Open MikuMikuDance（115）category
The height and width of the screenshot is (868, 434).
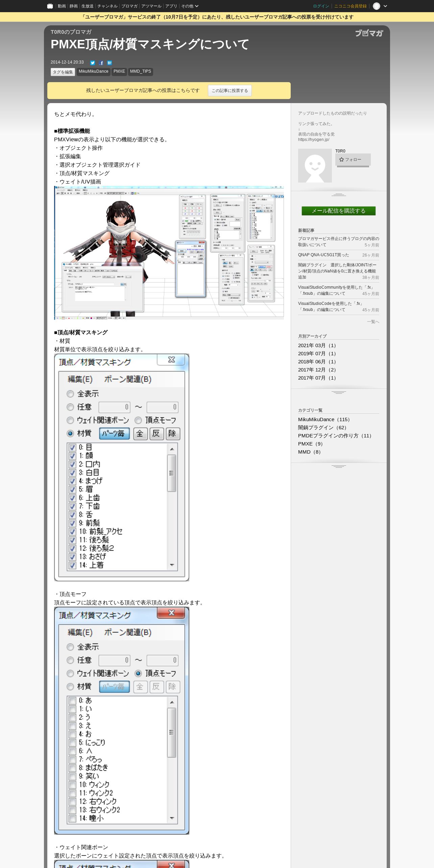(x=325, y=419)
